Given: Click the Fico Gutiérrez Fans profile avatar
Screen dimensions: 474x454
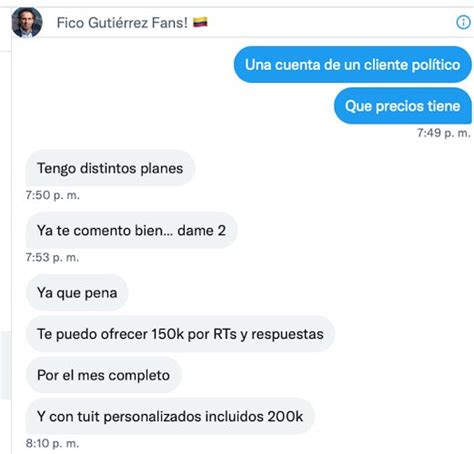Looking at the screenshot, I should pos(27,22).
